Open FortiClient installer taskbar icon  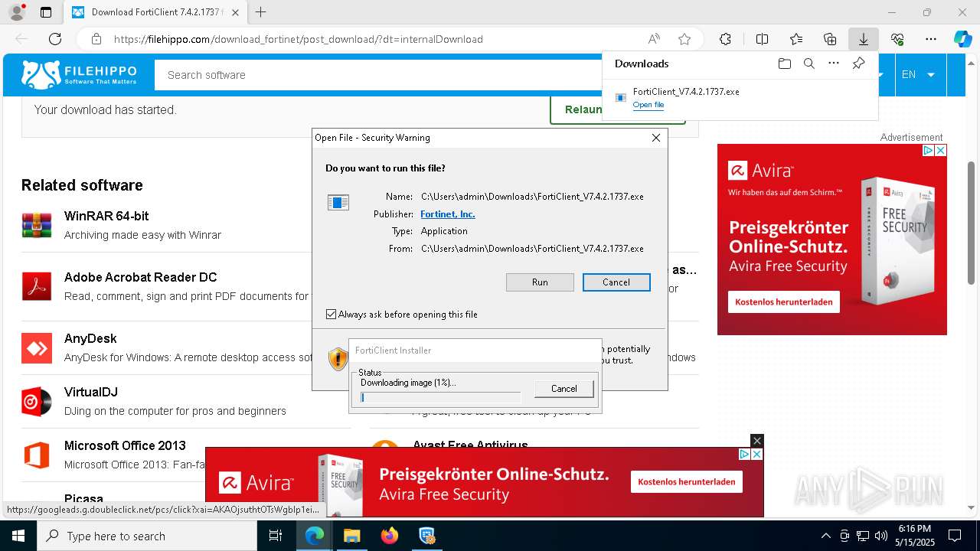426,536
